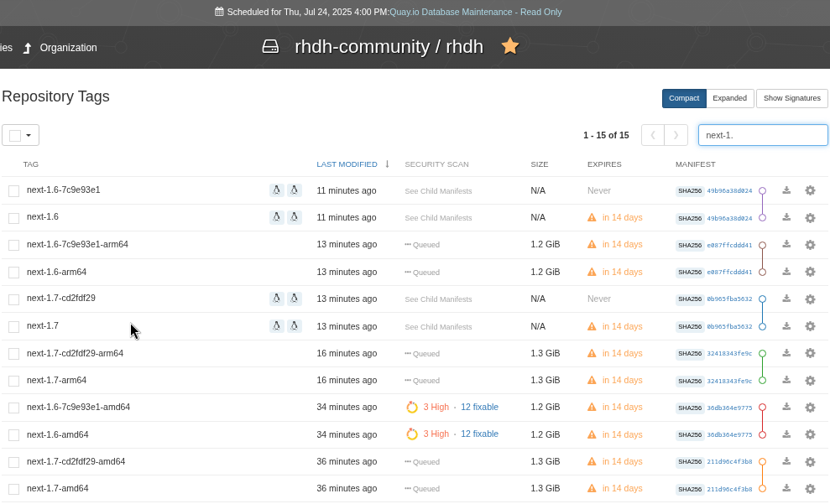Click second Linux penguin icon for next-1.6
This screenshot has width=830, height=504.
[295, 217]
